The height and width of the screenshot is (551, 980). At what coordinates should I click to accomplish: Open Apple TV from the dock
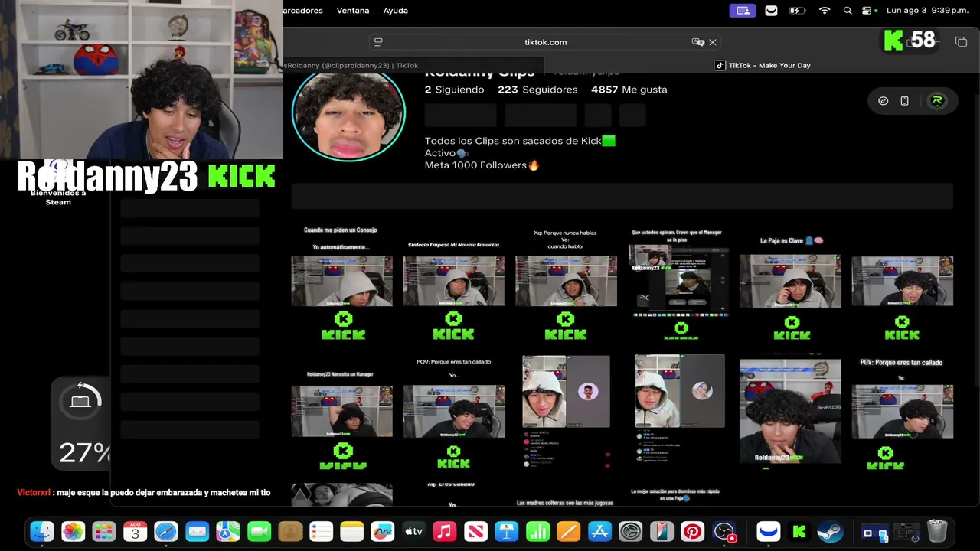click(414, 531)
